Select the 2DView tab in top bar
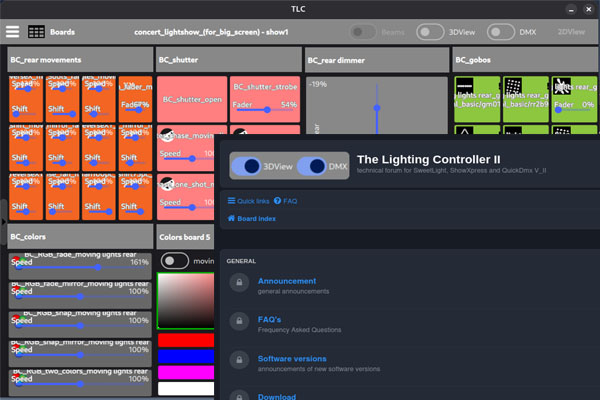The image size is (600, 400). [x=571, y=31]
